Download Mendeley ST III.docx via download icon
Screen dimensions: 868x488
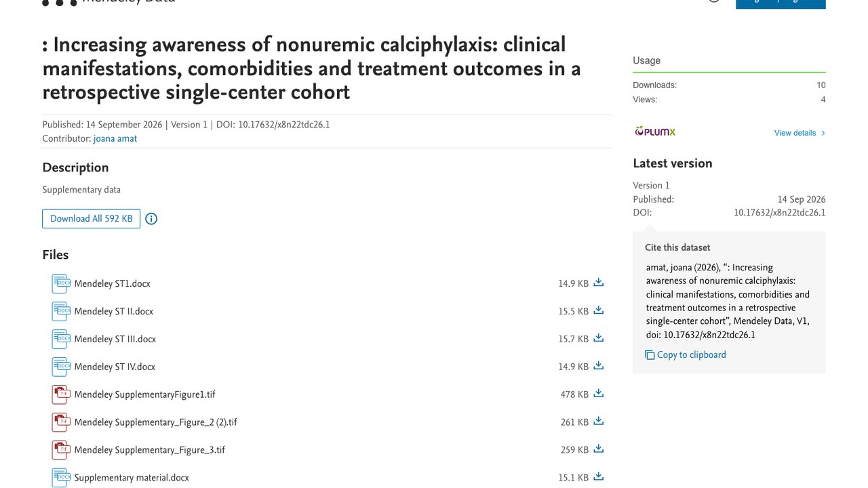598,338
